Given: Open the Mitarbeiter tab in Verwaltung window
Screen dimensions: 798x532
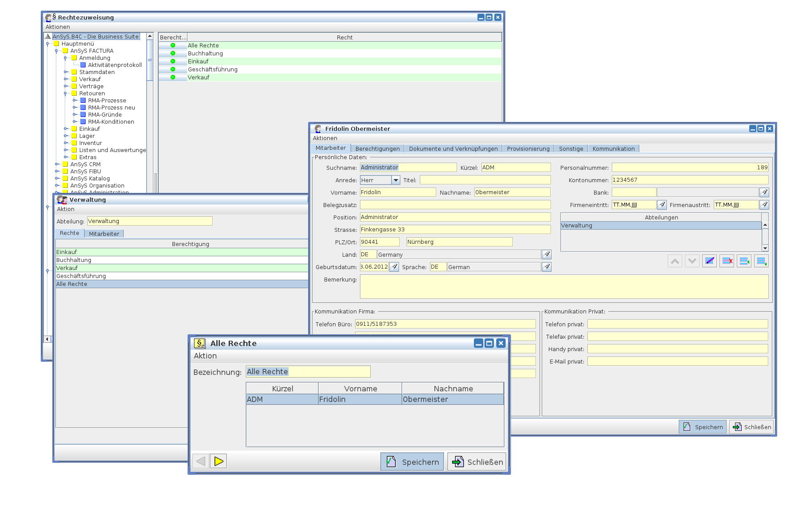Looking at the screenshot, I should tap(104, 234).
